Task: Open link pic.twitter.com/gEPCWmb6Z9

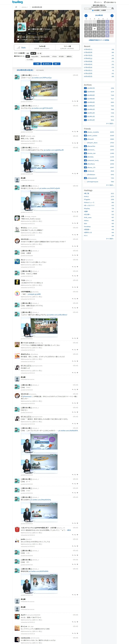Action: (x=42, y=108)
